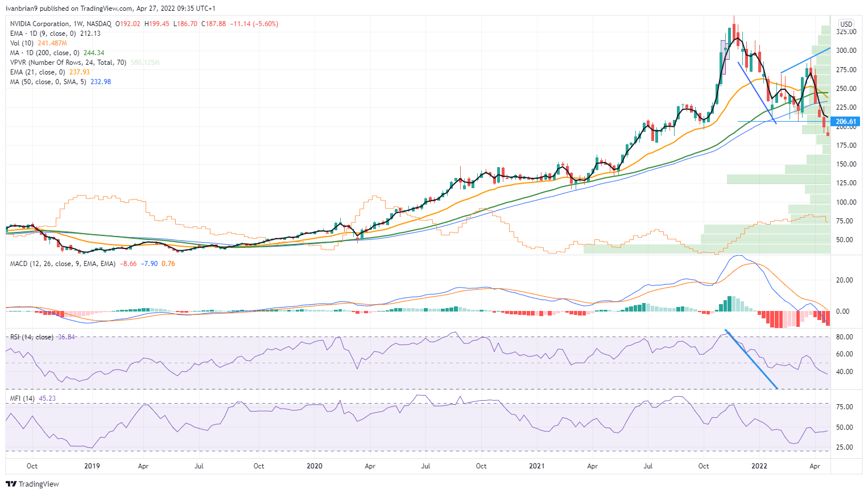Select the RSI (14, close) legend
The image size is (868, 494).
32,337
